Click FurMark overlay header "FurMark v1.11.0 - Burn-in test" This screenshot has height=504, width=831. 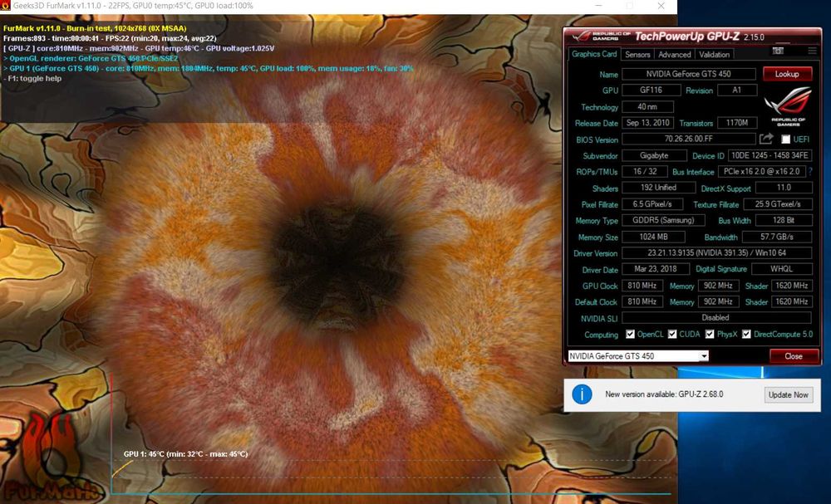tap(95, 28)
